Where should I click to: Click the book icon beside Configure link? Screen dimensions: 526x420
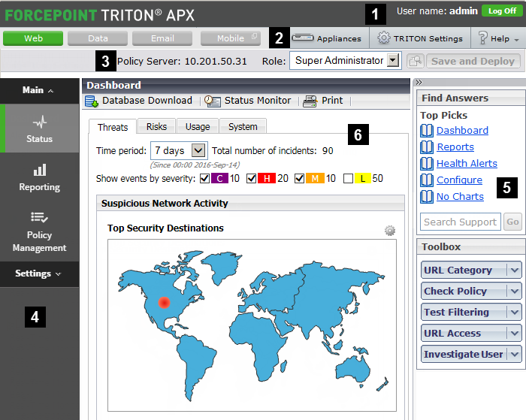[427, 180]
